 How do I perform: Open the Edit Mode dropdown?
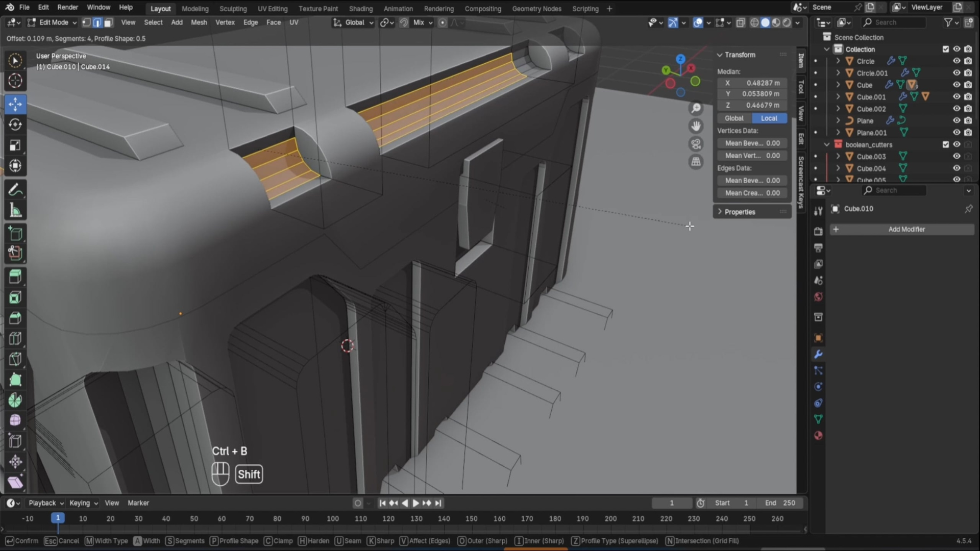pyautogui.click(x=53, y=22)
